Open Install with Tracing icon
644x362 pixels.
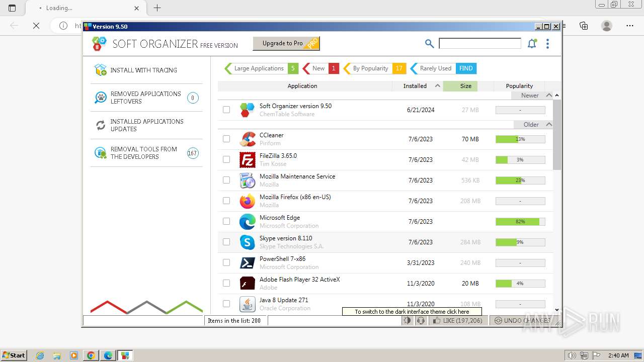101,70
